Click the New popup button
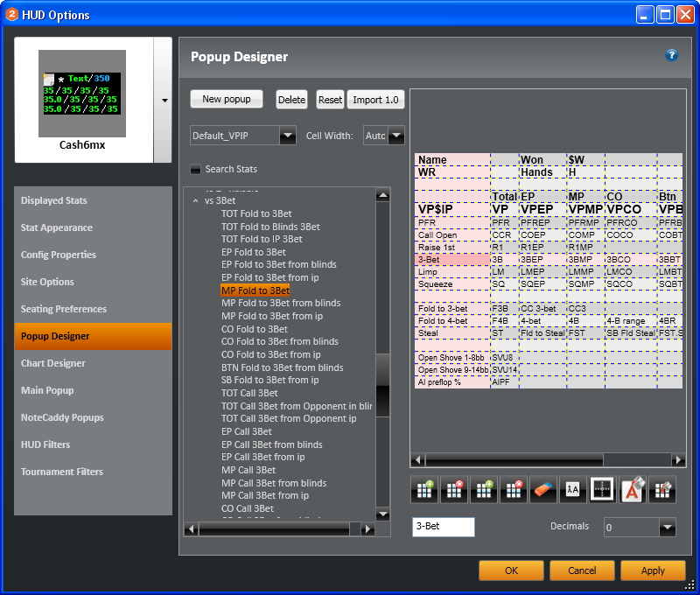 coord(227,99)
